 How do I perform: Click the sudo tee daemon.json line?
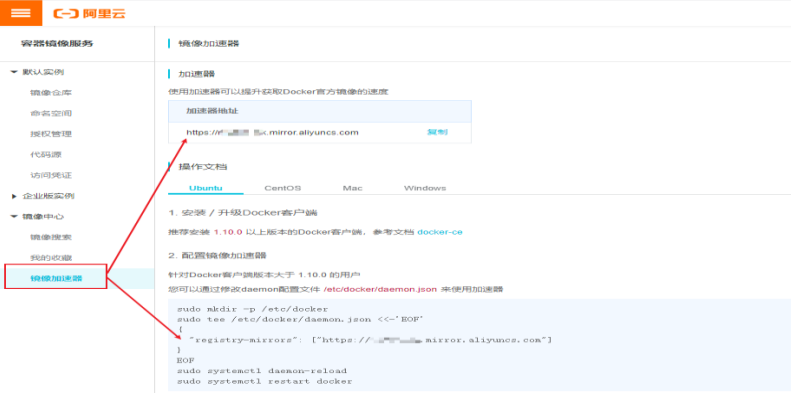tap(300, 319)
